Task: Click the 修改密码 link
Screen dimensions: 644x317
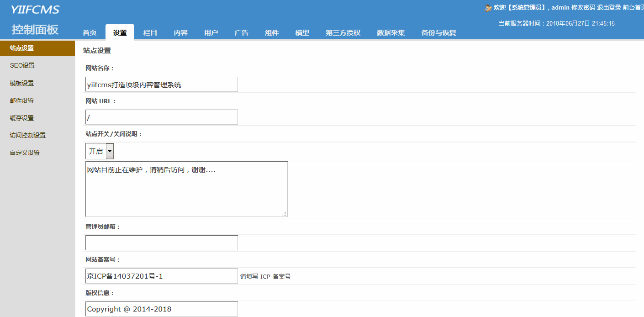Action: pos(583,7)
